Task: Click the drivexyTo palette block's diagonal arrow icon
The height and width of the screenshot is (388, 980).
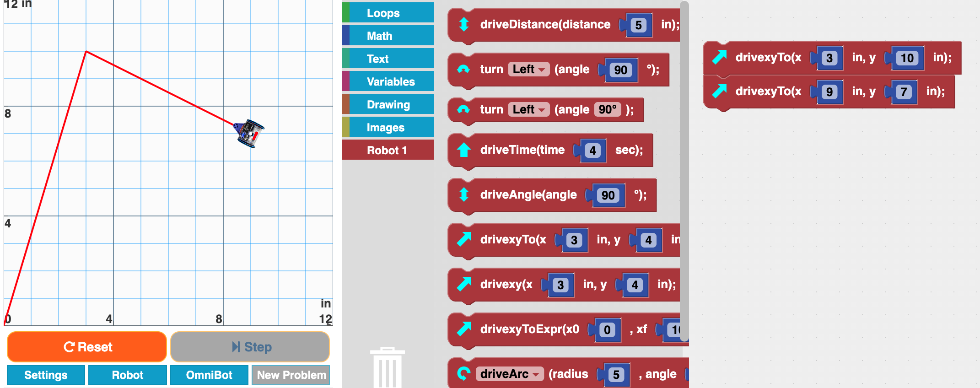Action: (x=464, y=239)
